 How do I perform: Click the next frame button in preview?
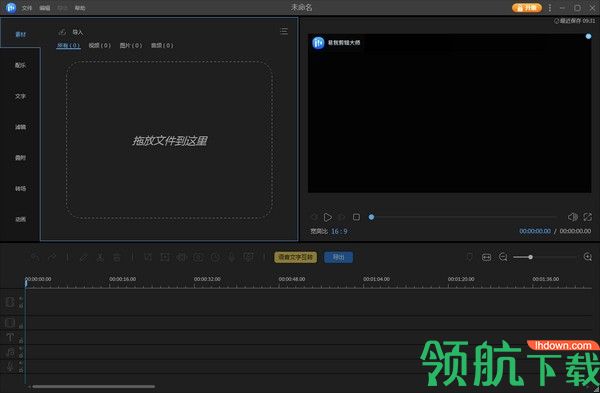click(342, 217)
